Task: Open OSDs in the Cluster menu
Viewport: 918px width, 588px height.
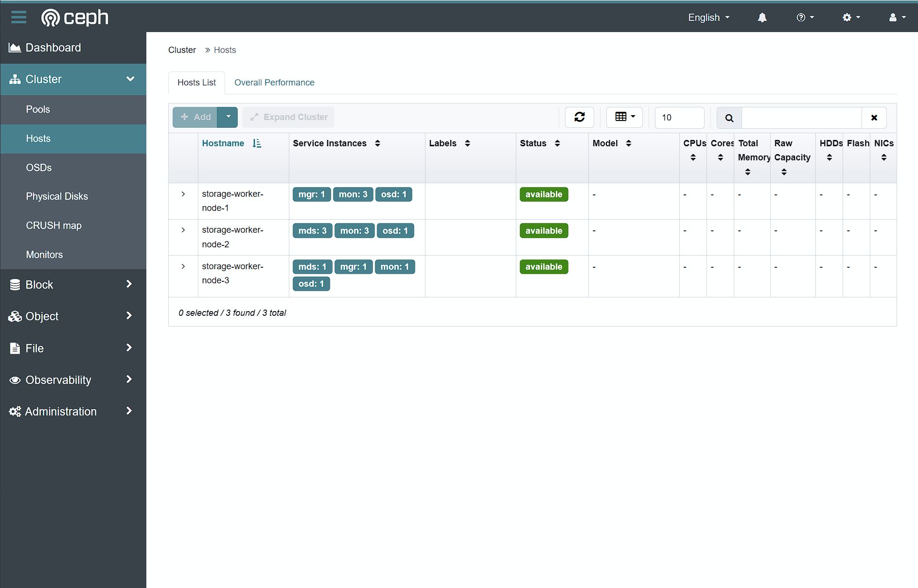Action: click(x=39, y=168)
